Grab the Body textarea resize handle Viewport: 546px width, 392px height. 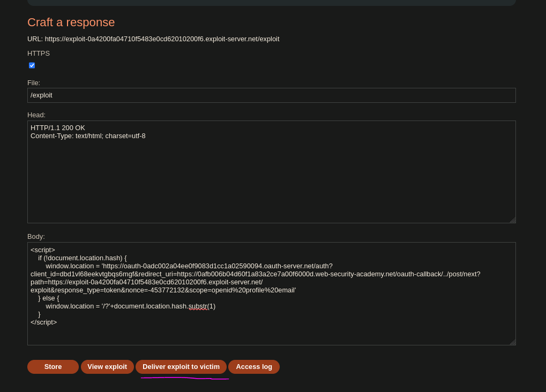point(513,342)
